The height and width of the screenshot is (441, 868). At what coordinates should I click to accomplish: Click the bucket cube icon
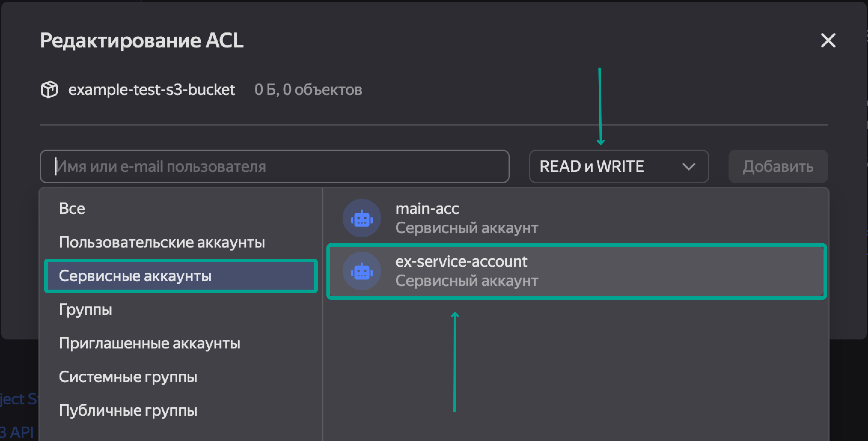(x=49, y=90)
